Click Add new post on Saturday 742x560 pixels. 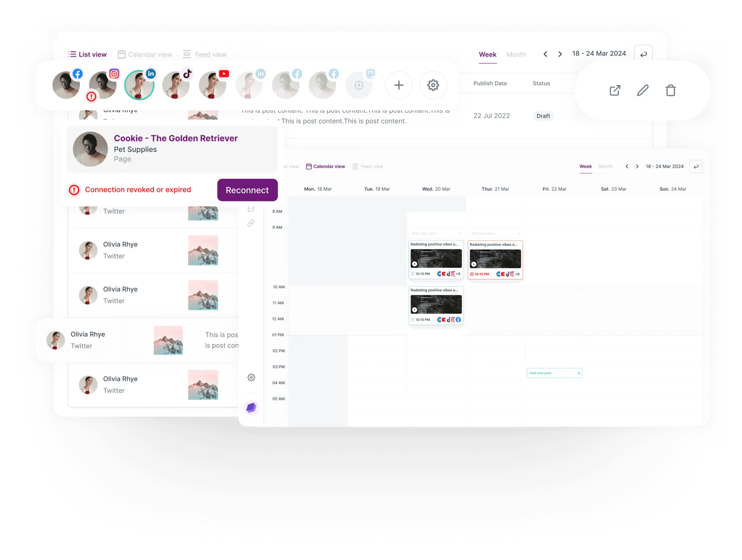553,372
